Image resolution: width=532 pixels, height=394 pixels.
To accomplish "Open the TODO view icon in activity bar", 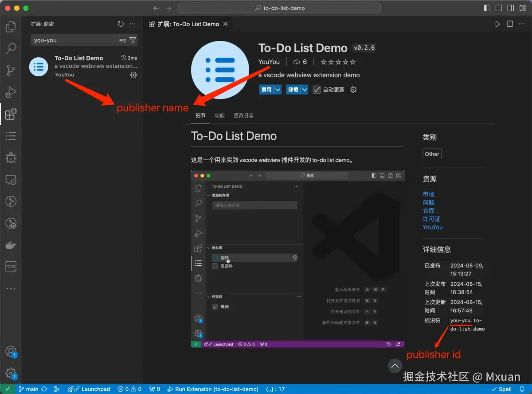I will [x=11, y=267].
